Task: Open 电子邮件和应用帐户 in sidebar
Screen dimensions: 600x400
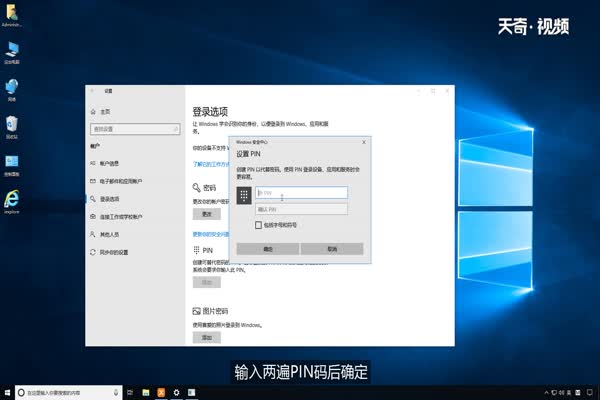Action: click(116, 181)
